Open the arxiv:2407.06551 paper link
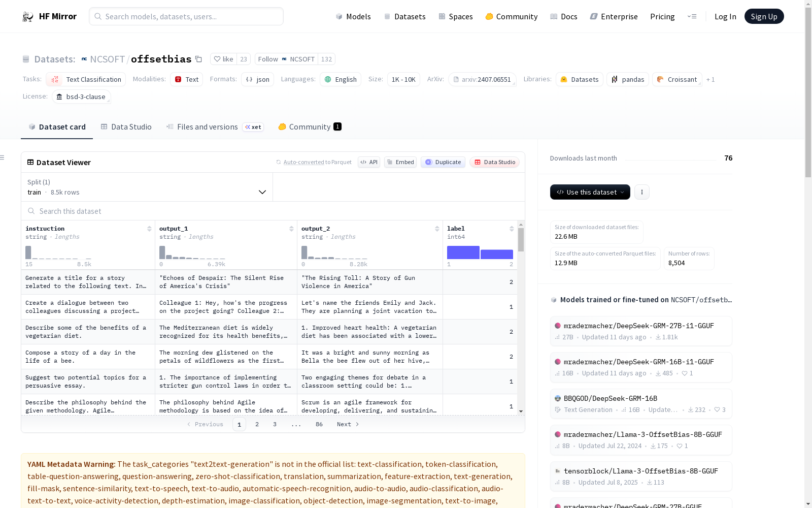 482,79
